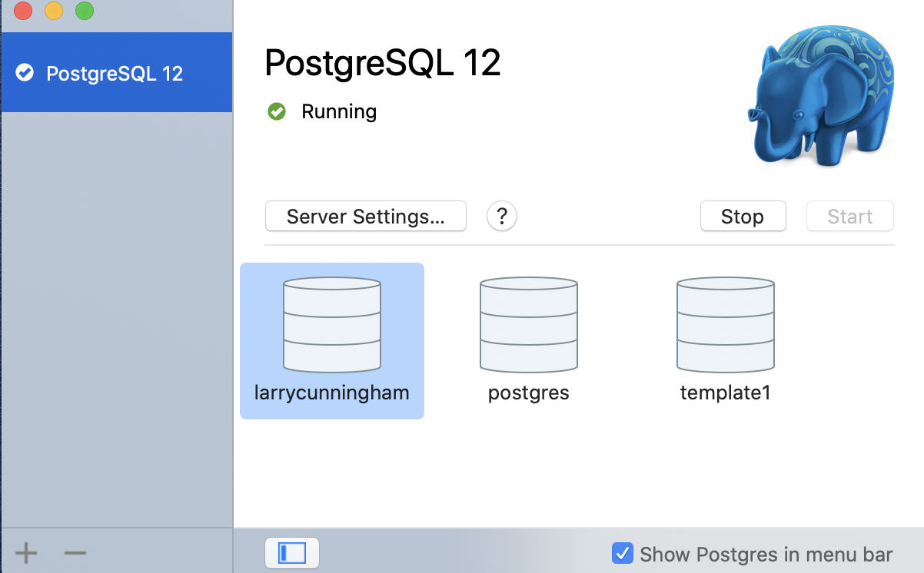Open the postgres database icon
This screenshot has height=573, width=924.
click(x=529, y=325)
